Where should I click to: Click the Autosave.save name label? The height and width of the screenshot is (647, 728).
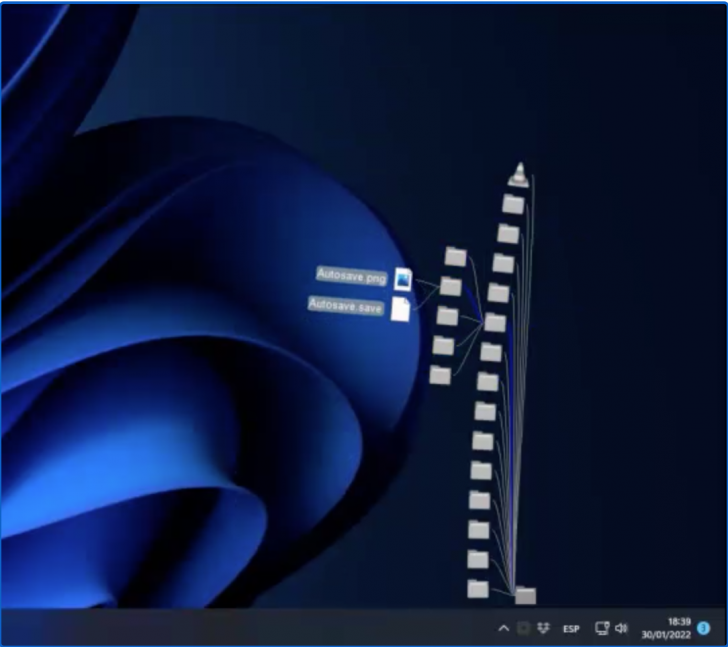click(345, 305)
